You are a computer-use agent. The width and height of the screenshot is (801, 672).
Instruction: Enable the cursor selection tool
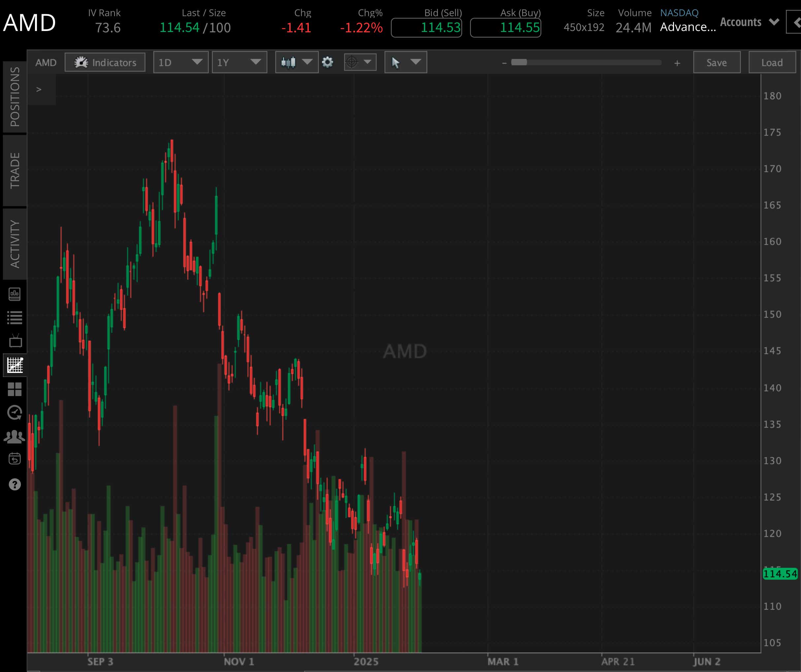coord(397,62)
